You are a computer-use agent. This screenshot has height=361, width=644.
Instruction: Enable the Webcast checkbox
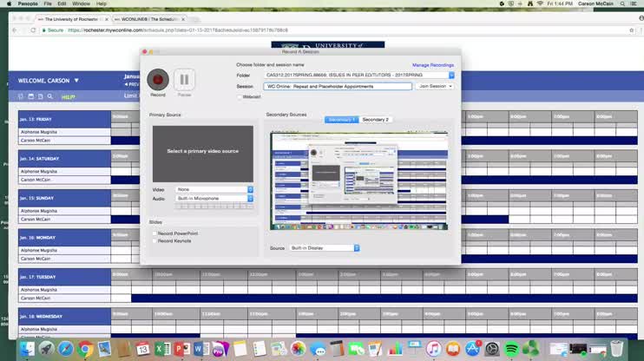240,97
